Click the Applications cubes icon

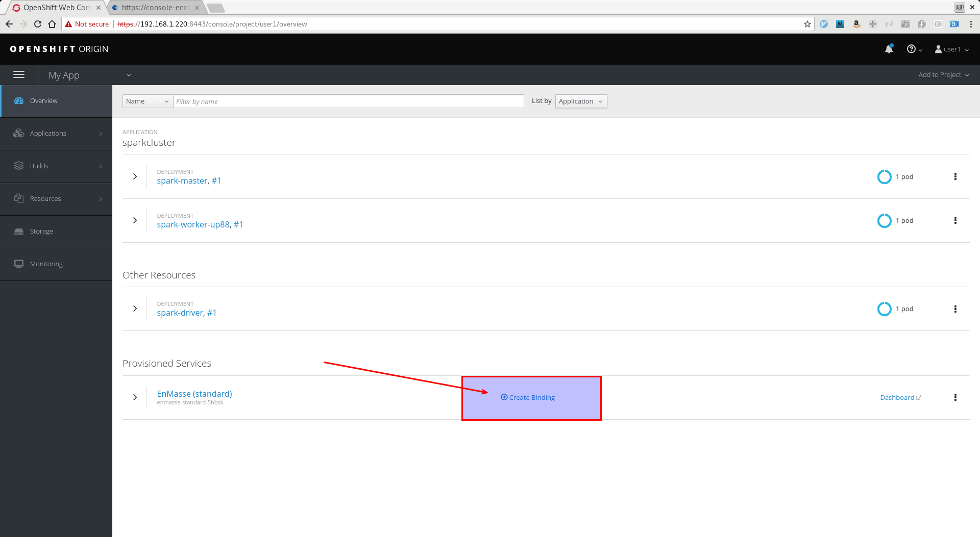click(x=19, y=133)
